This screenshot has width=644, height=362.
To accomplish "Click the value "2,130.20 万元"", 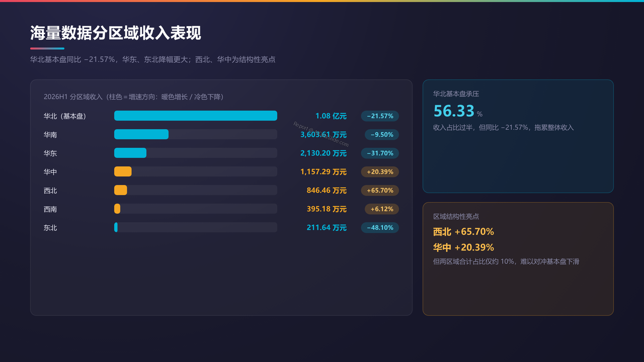I will (324, 153).
